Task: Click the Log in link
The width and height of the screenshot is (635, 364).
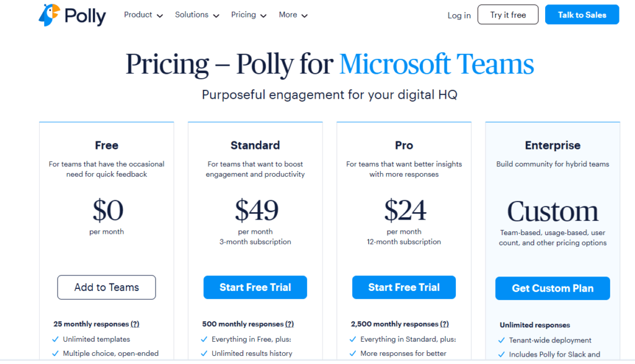Action: [x=459, y=16]
